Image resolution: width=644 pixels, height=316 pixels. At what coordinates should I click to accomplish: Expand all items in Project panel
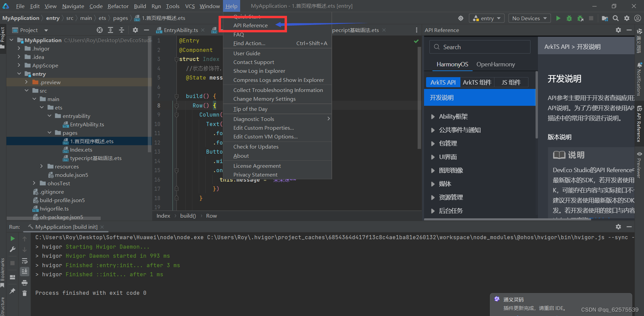(x=110, y=30)
